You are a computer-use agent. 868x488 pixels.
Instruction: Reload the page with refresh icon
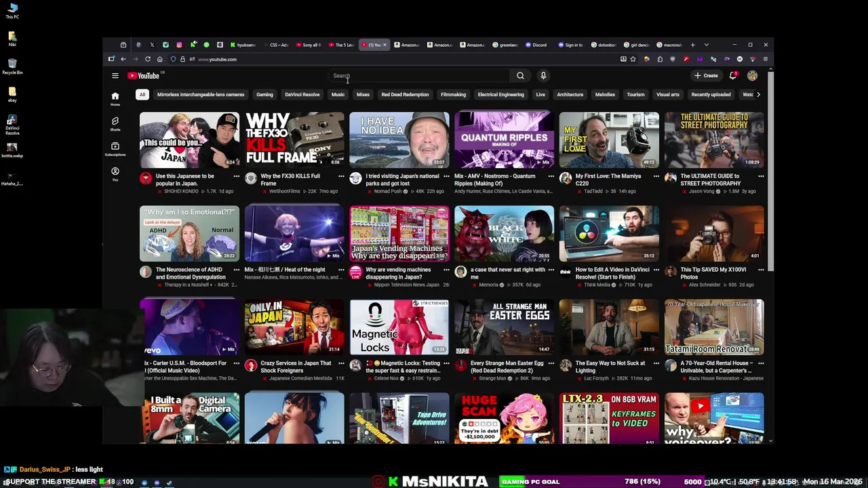point(147,59)
